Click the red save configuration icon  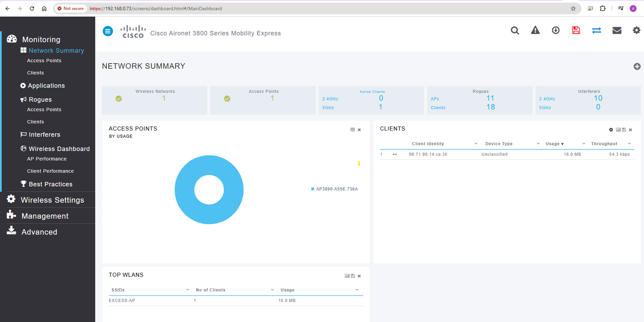click(x=576, y=30)
